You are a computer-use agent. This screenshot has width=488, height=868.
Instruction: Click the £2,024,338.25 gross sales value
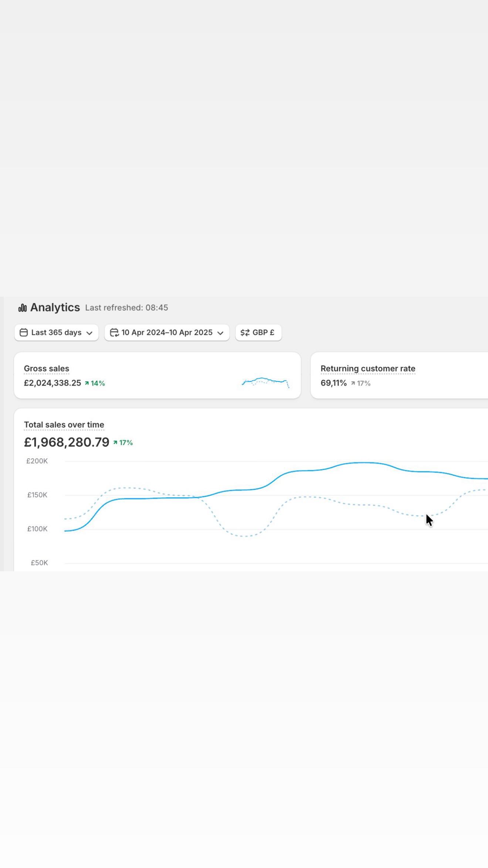click(x=52, y=383)
